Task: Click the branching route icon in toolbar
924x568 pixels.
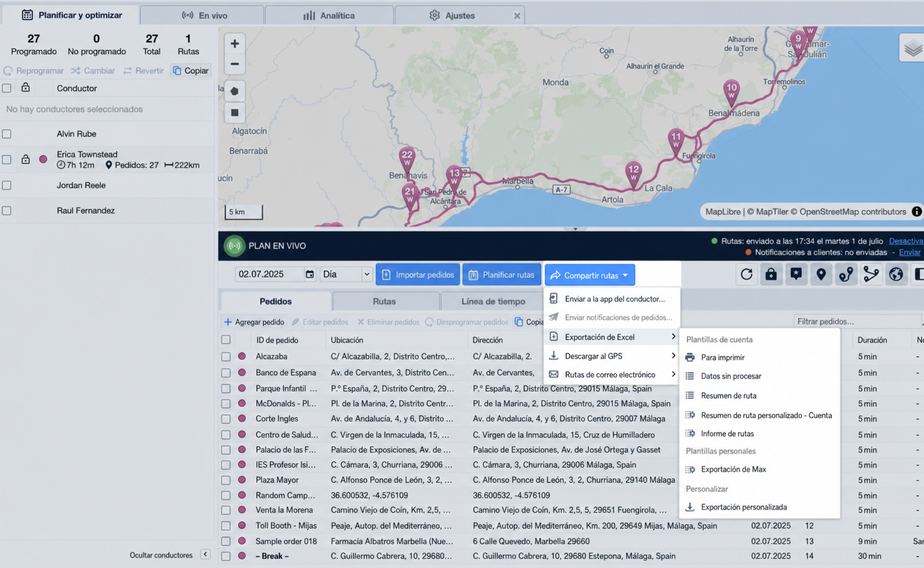Action: coord(871,274)
